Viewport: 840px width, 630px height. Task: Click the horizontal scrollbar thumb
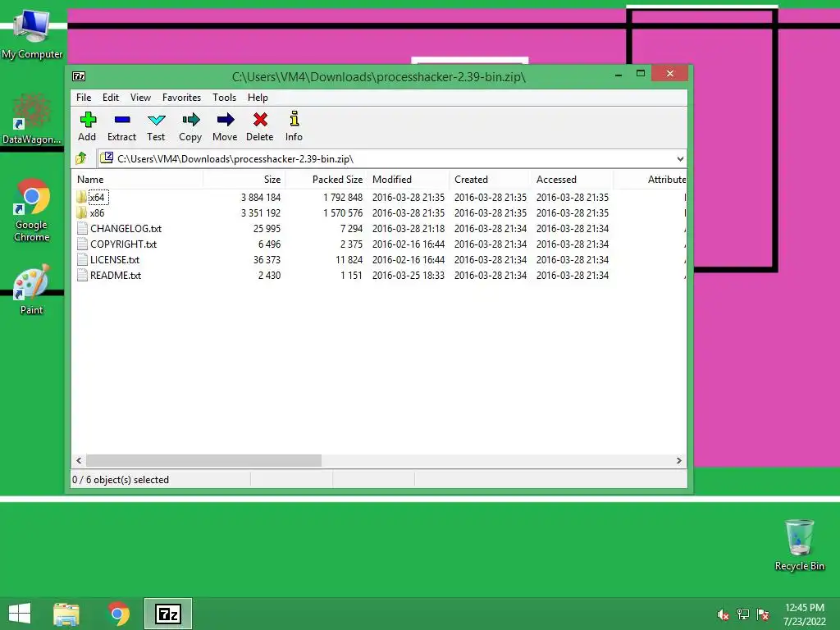coord(204,460)
